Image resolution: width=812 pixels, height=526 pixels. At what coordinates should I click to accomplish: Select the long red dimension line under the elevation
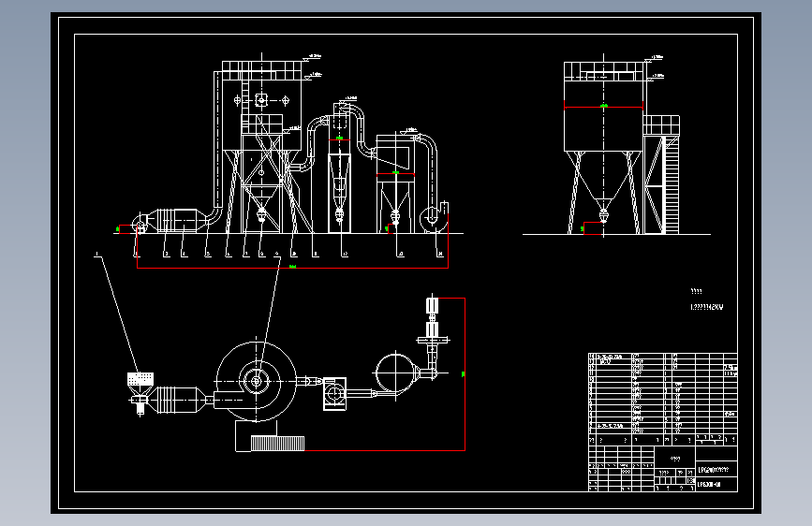tap(292, 268)
